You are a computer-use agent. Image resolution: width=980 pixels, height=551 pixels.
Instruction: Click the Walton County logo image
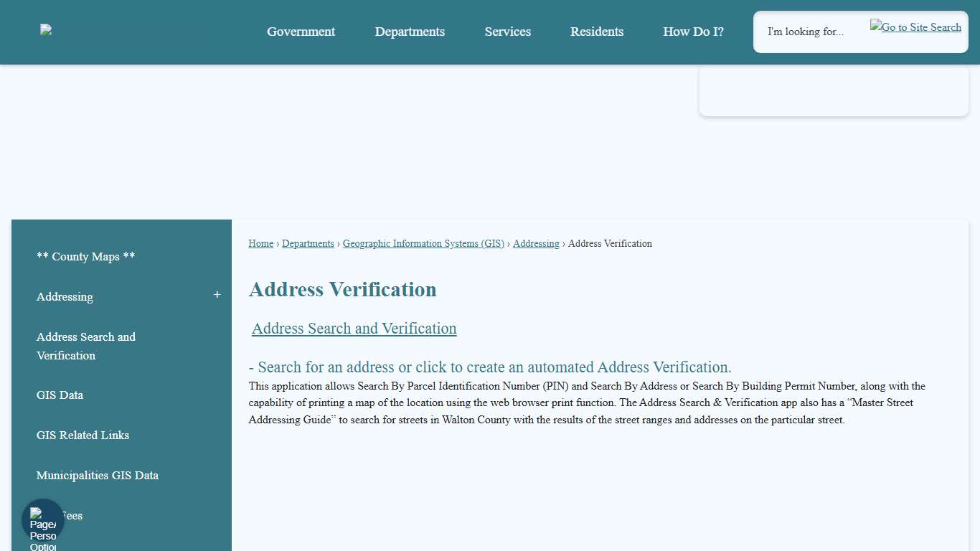(45, 29)
